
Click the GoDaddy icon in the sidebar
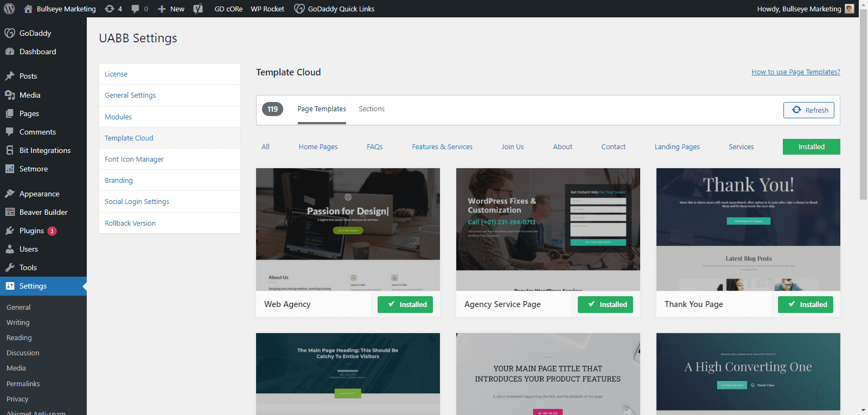click(x=9, y=33)
